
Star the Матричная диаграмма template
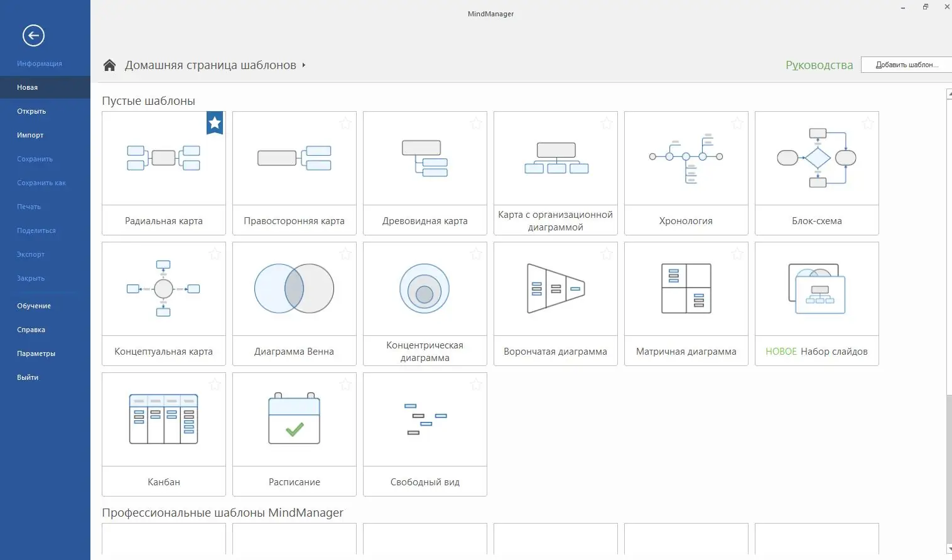click(x=737, y=254)
